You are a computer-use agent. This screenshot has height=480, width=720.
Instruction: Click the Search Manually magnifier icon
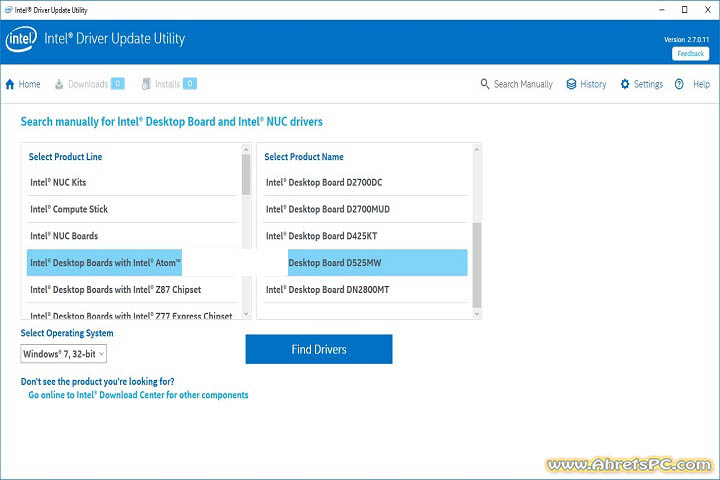coord(484,84)
